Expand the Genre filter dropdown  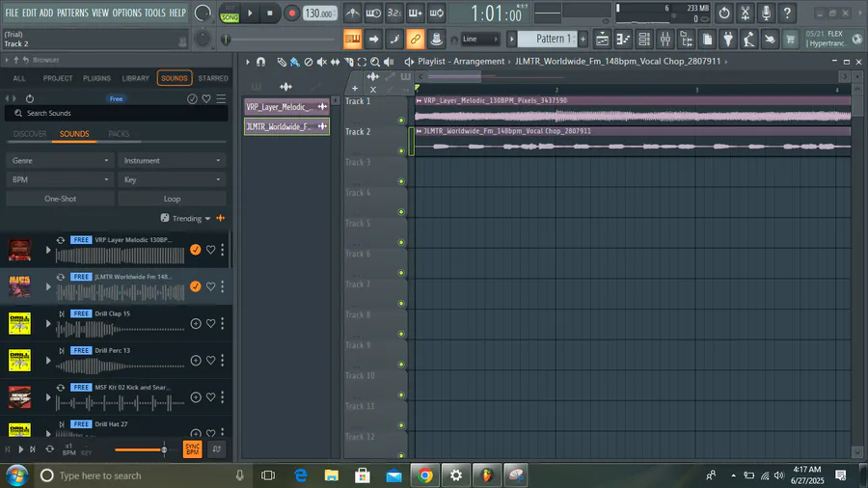[60, 160]
